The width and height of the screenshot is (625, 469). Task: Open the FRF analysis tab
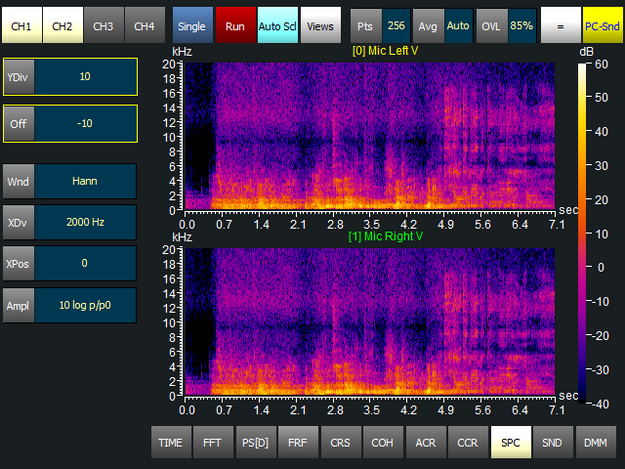(298, 441)
